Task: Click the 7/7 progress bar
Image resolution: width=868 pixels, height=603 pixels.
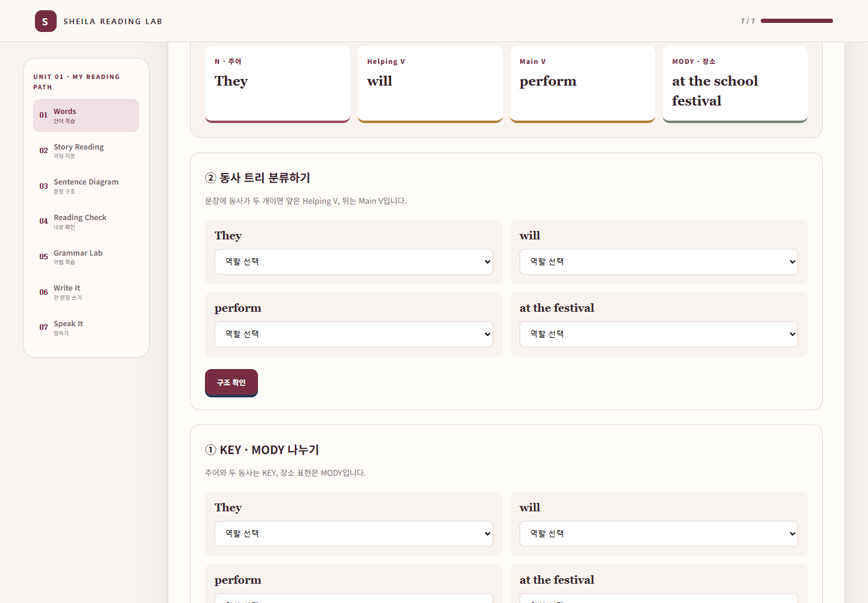Action: [x=797, y=21]
